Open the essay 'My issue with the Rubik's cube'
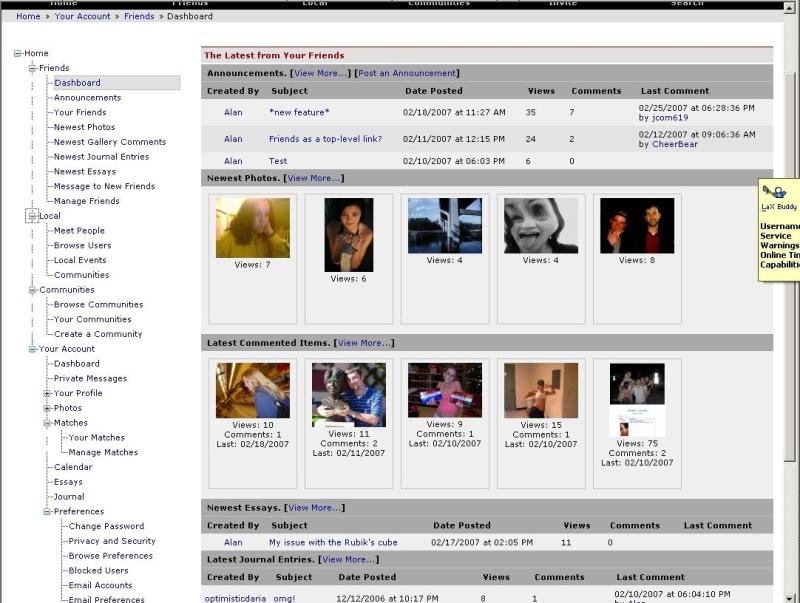 click(333, 543)
